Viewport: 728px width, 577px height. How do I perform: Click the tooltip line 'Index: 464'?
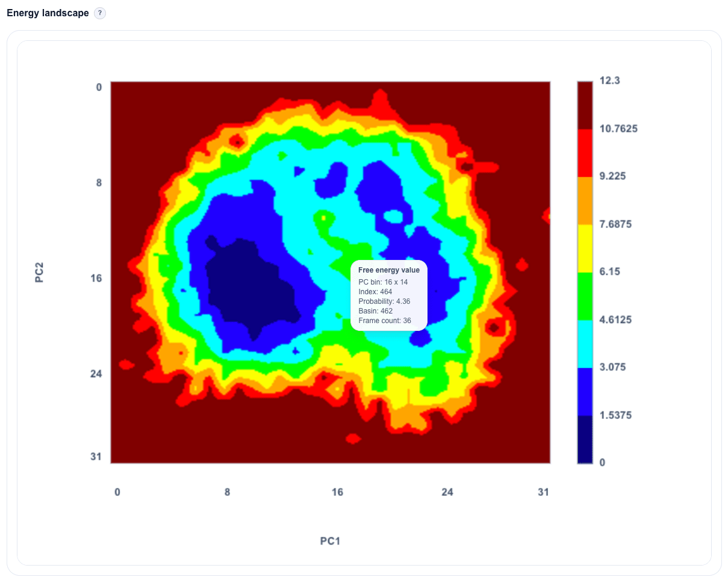[x=375, y=291]
